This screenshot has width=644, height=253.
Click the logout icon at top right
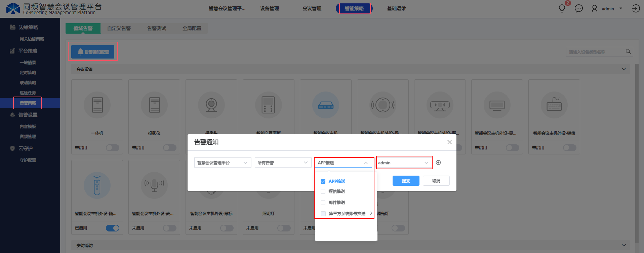[x=636, y=8]
